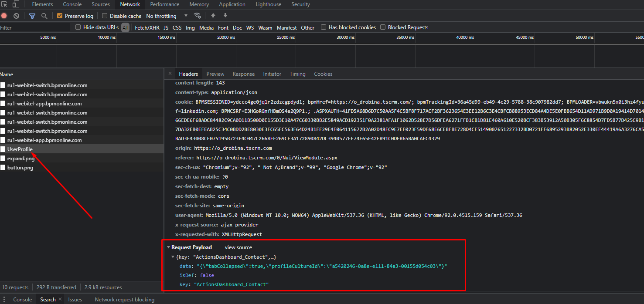Activate the inspect element picker icon
This screenshot has height=304, width=644.
coord(4,4)
